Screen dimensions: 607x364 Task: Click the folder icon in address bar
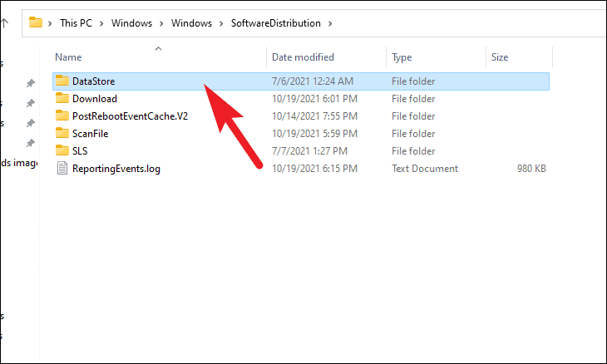pos(36,22)
